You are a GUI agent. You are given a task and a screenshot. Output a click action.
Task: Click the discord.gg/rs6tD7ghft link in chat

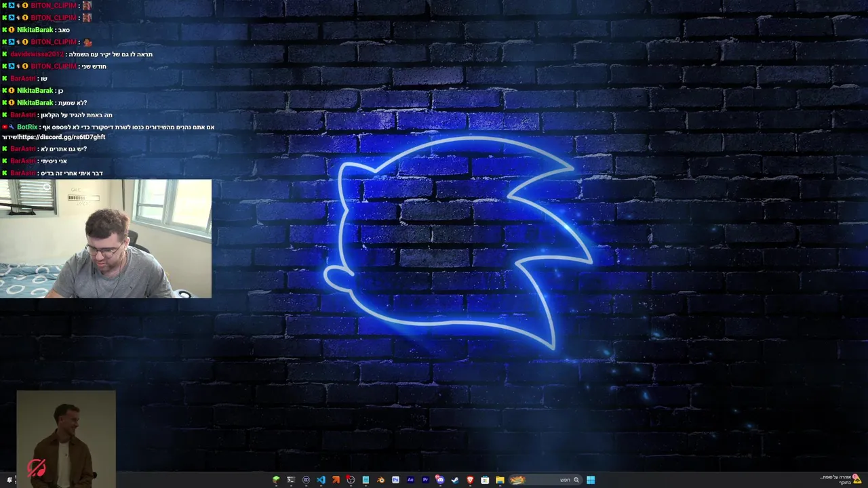pyautogui.click(x=62, y=137)
